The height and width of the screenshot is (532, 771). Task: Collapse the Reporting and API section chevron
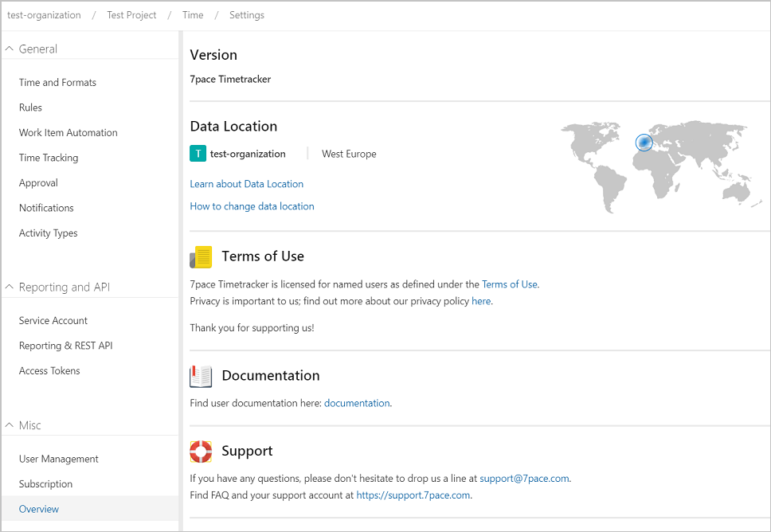pos(10,287)
